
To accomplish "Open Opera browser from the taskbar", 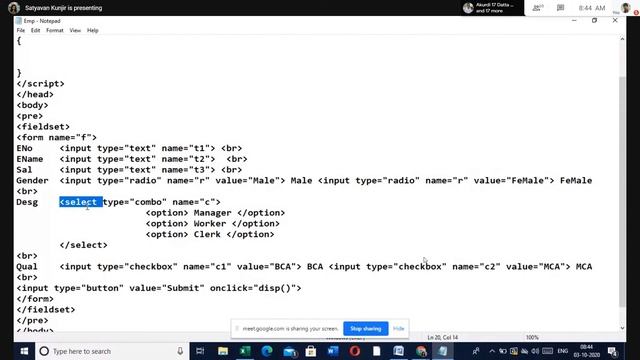I will pyautogui.click(x=354, y=351).
